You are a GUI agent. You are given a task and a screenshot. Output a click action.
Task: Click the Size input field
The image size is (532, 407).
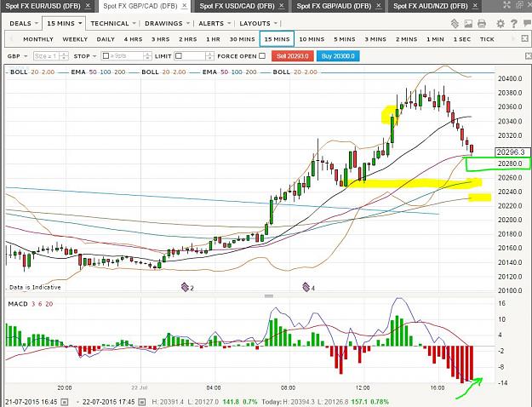tap(47, 56)
